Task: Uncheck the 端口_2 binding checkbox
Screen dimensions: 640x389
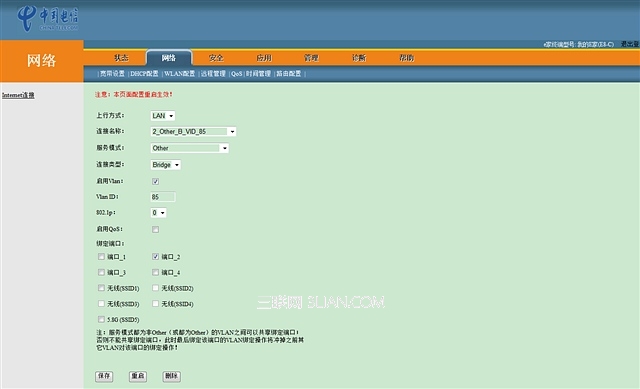Action: coord(156,257)
